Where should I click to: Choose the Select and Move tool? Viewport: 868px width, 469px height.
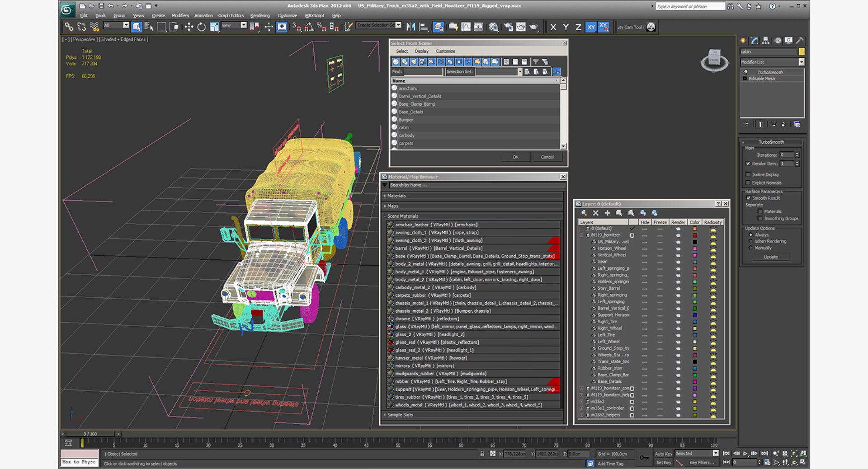(189, 27)
